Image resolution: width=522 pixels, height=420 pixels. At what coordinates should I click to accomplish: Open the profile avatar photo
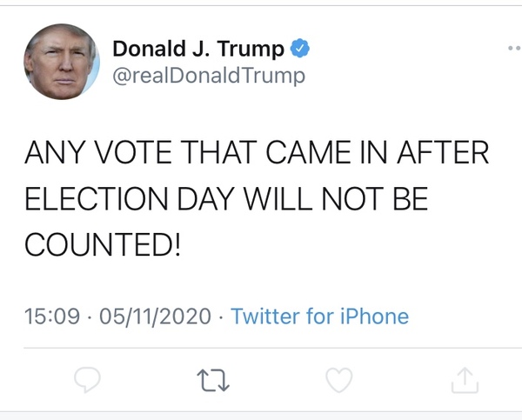coord(61,62)
